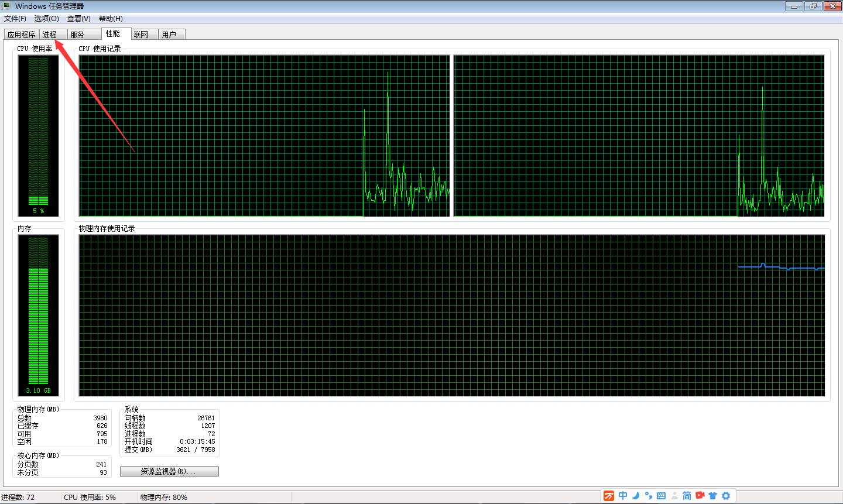Viewport: 843px width, 504px height.
Task: Click the 核心内存(MB) group label
Action: click(x=38, y=455)
